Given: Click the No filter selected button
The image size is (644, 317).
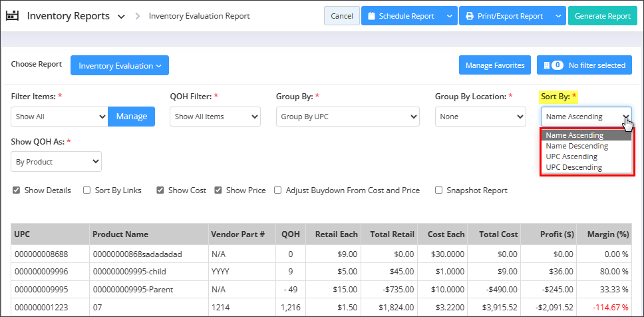Looking at the screenshot, I should point(584,65).
